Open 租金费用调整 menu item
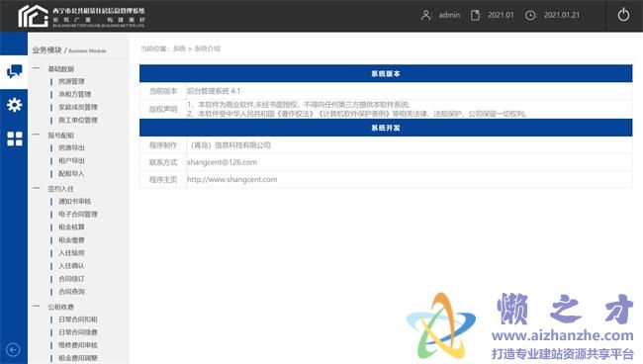The width and height of the screenshot is (643, 364). pos(78,358)
